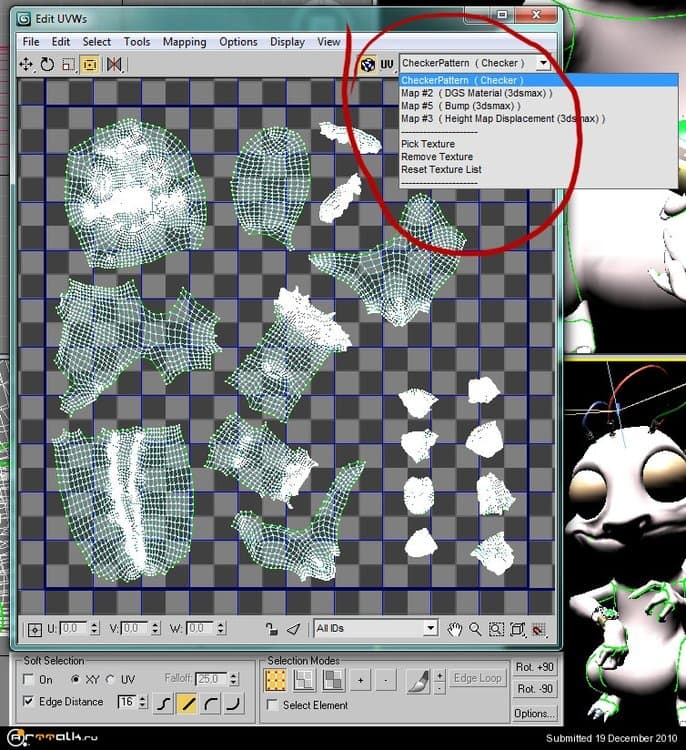Screen dimensions: 686x750
Task: Enable the Select Element checkbox
Action: tap(273, 706)
